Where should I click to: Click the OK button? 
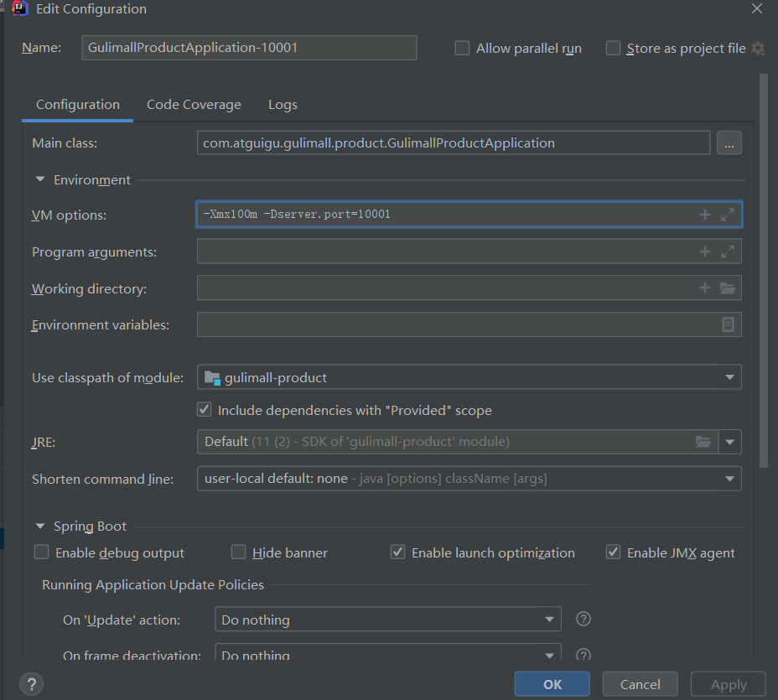click(552, 684)
